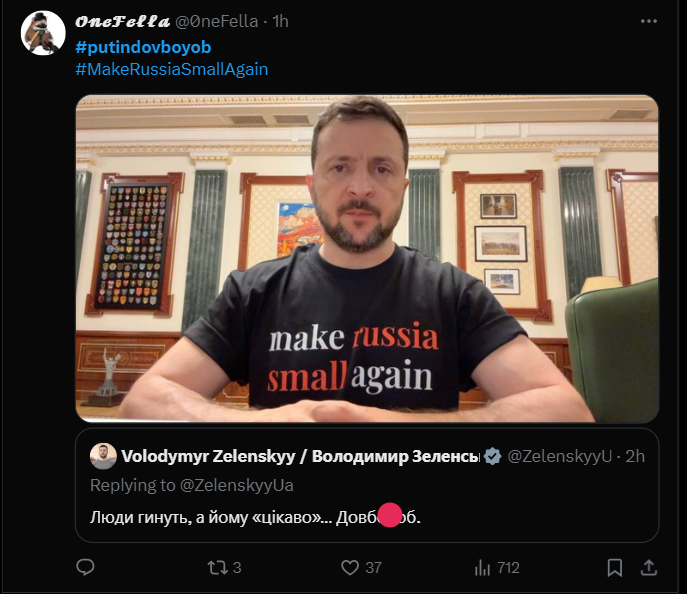Click the repost arrows icon

point(215,567)
